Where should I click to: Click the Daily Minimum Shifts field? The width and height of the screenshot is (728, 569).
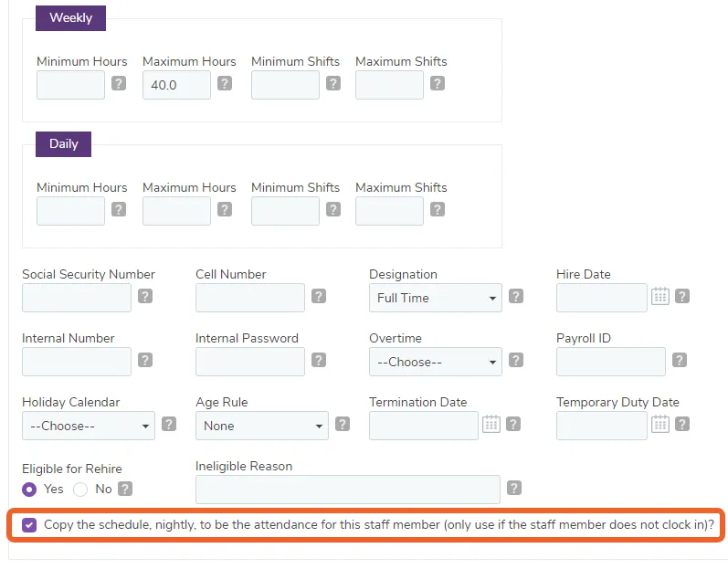click(x=285, y=211)
